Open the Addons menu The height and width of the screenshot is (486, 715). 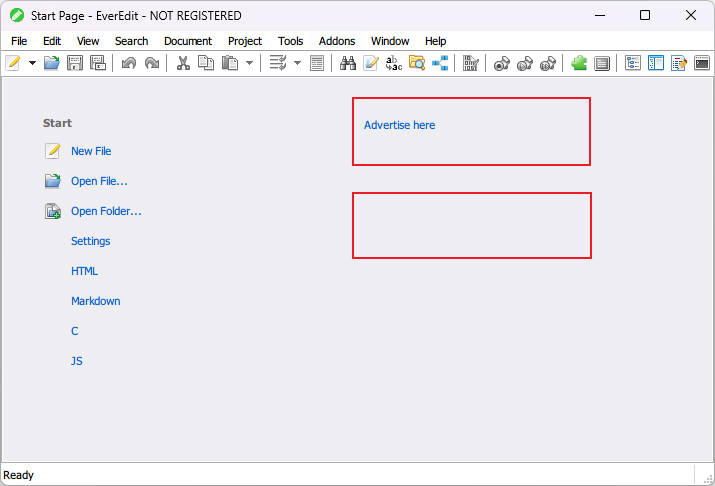[337, 41]
